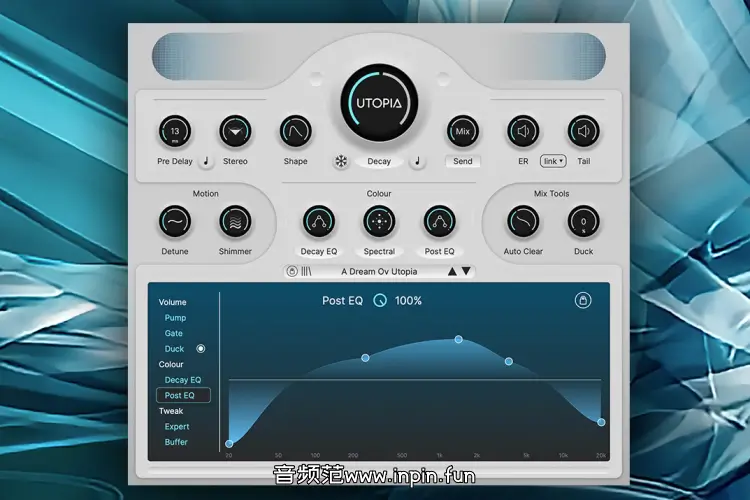Toggle the Duck enable radio indicator

(x=201, y=349)
